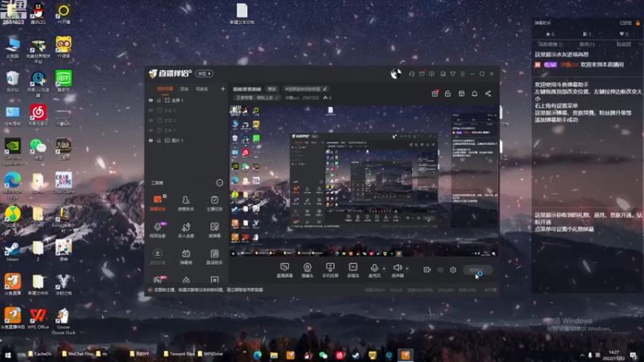The image size is (644, 362).
Task: Open the 视频连麦 tool
Action: (x=157, y=230)
